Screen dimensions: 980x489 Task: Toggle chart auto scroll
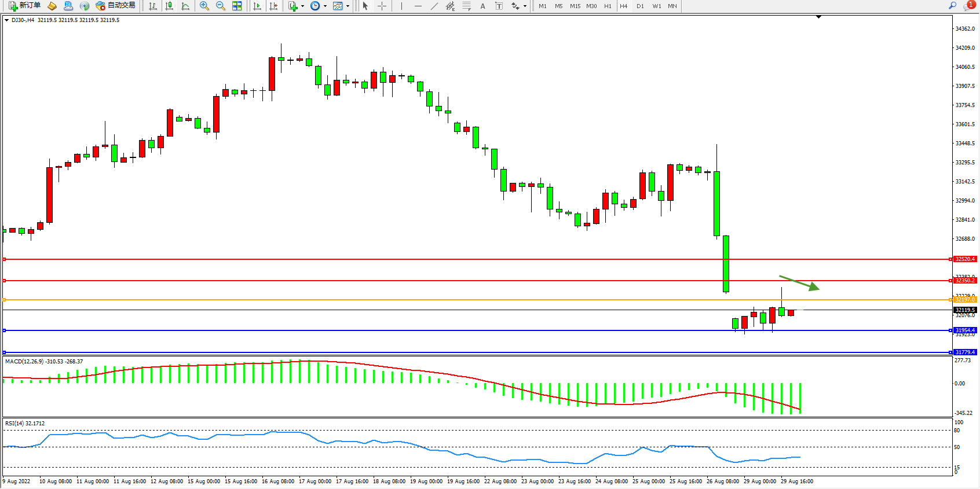pyautogui.click(x=257, y=6)
